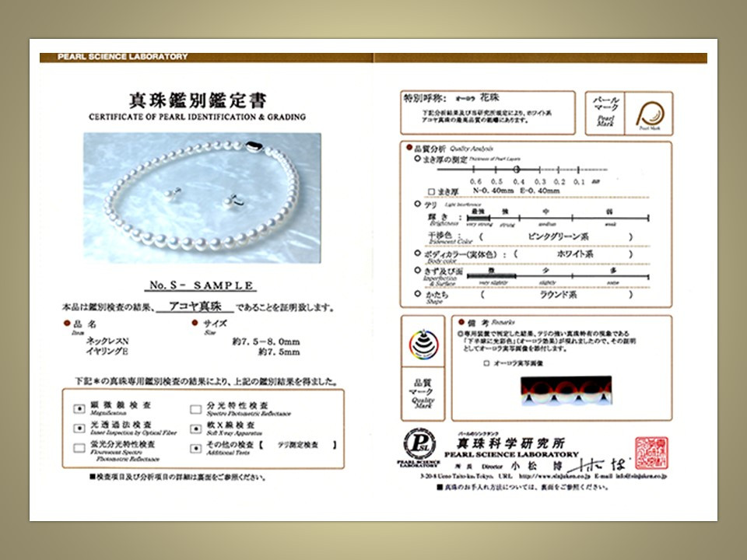Click the circle marker beside かたち
The image size is (747, 560).
coord(417,294)
